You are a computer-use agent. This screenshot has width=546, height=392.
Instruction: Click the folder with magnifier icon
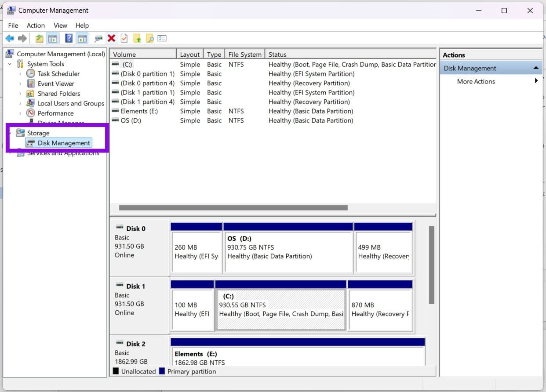[x=150, y=38]
